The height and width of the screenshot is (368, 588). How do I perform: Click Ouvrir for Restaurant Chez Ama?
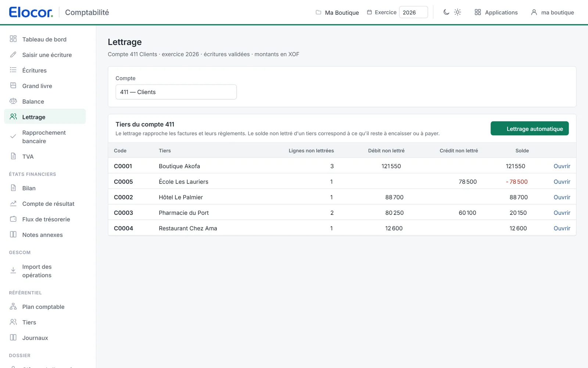coord(562,228)
